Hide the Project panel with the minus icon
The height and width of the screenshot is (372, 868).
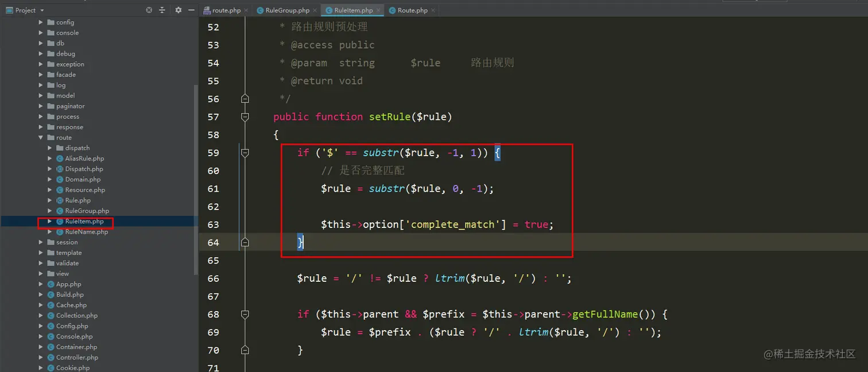(191, 10)
